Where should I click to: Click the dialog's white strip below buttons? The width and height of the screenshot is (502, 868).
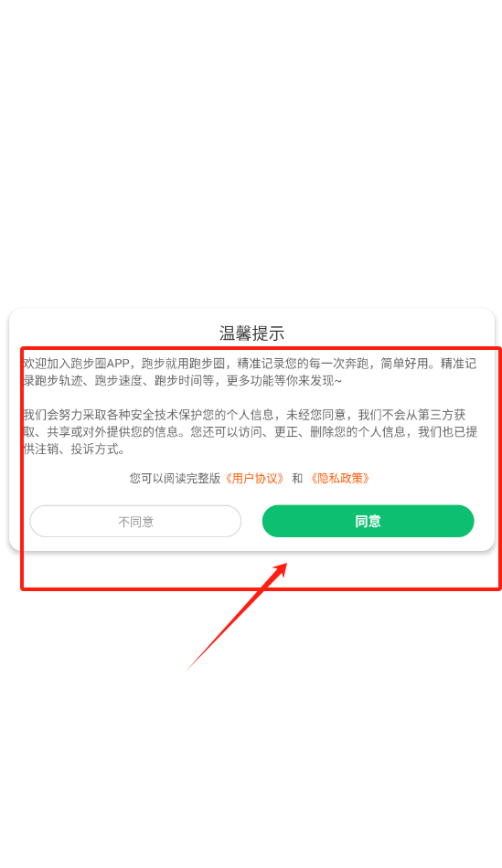[x=251, y=545]
